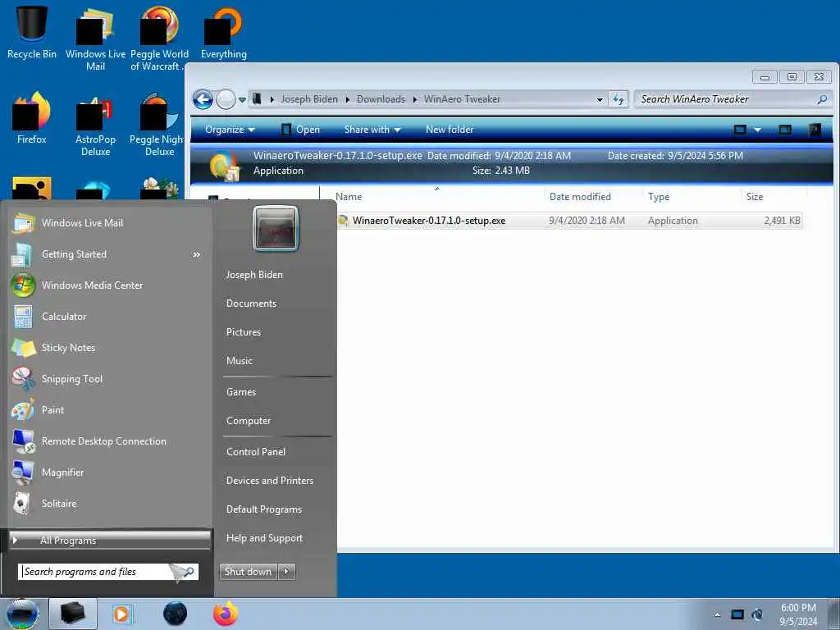The image size is (840, 630).
Task: Launch Peggle World of Warcraft desktop shortcut
Action: [159, 38]
